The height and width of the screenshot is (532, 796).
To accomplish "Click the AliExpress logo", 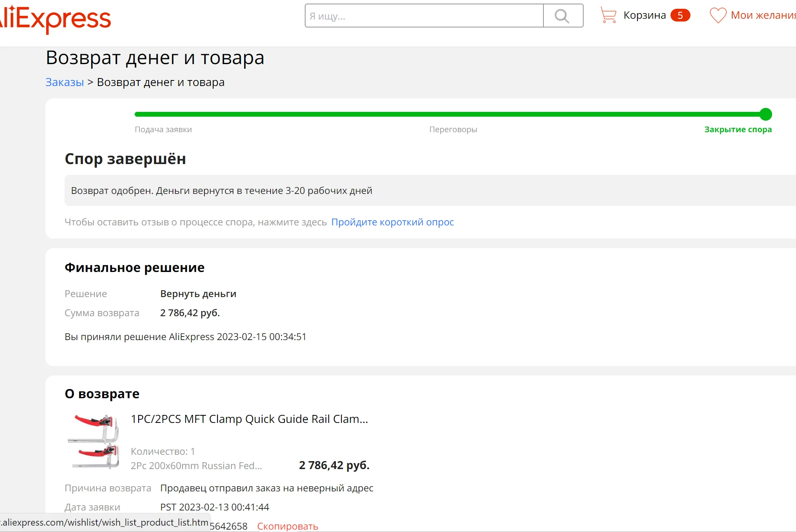I will (56, 19).
